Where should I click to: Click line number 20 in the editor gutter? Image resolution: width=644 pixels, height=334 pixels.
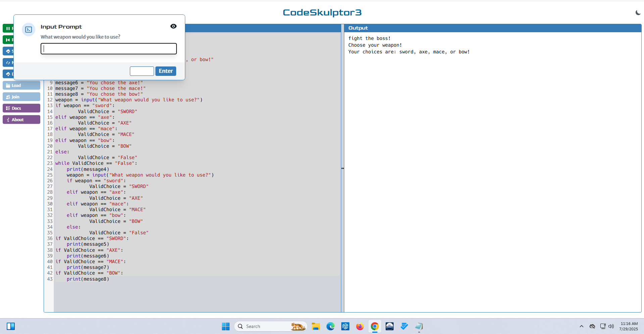(50, 146)
